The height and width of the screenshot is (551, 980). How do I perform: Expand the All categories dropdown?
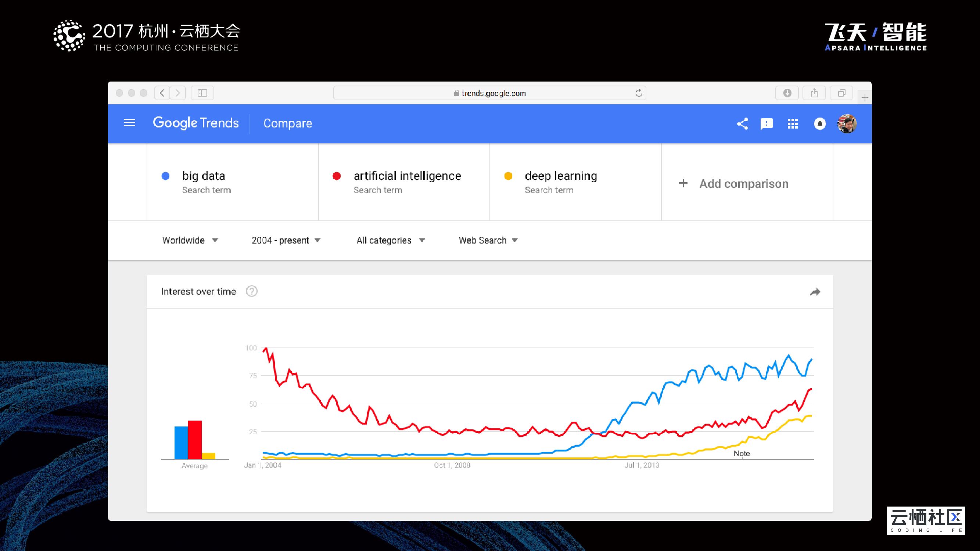[390, 240]
